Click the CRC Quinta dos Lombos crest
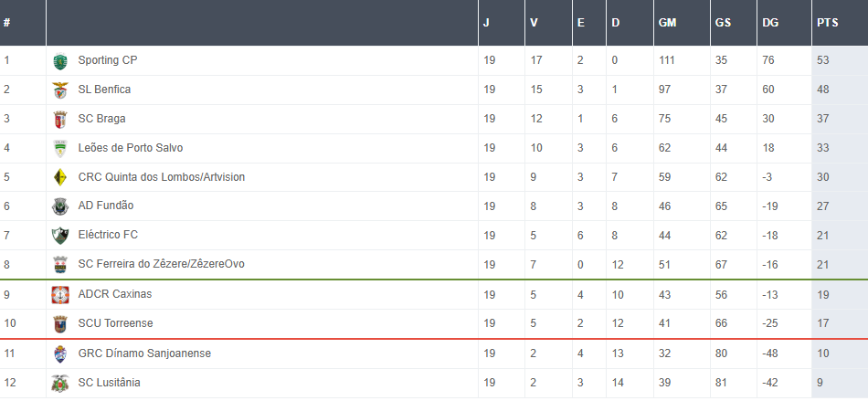This screenshot has height=401, width=868. pyautogui.click(x=60, y=178)
